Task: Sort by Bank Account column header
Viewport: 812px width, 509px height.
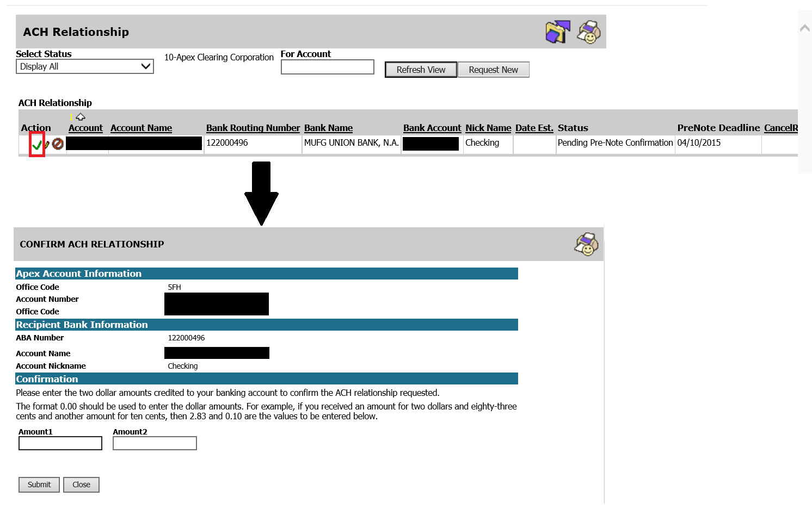Action: (x=432, y=128)
